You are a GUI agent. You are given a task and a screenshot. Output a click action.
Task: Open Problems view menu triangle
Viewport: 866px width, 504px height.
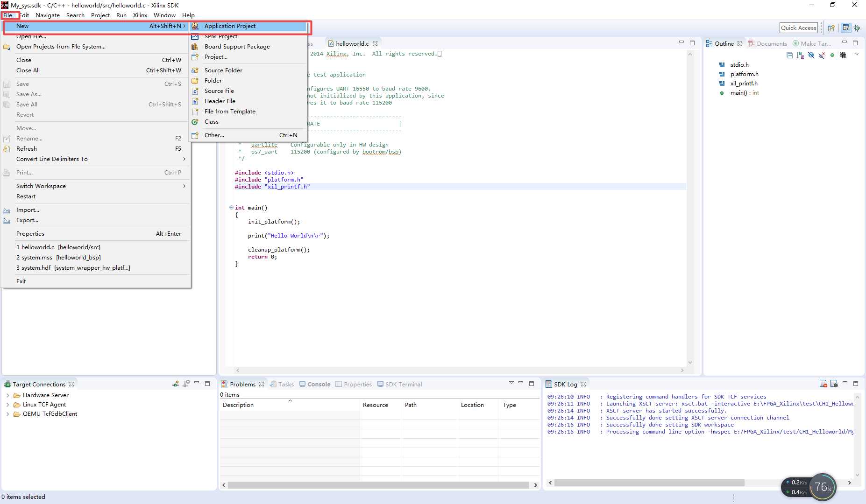[x=511, y=383]
